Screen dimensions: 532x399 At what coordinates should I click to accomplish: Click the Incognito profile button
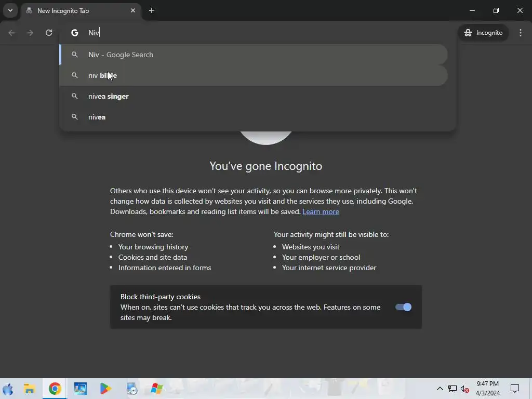point(484,33)
